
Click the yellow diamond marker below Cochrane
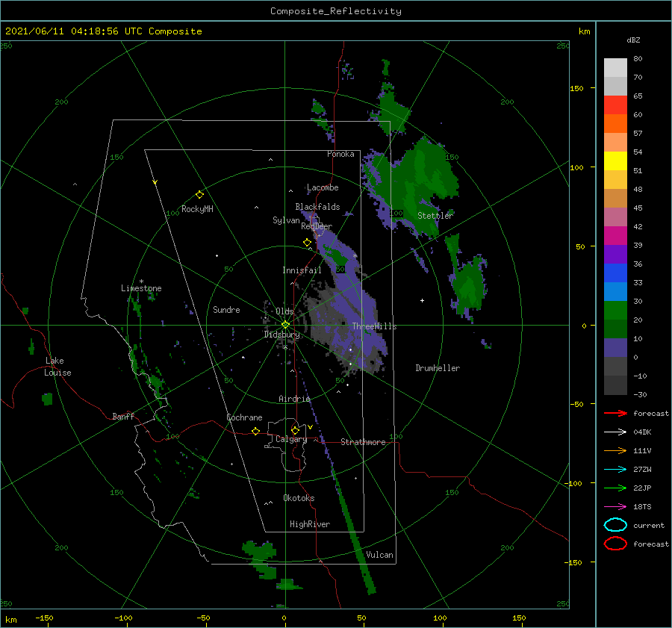(256, 431)
